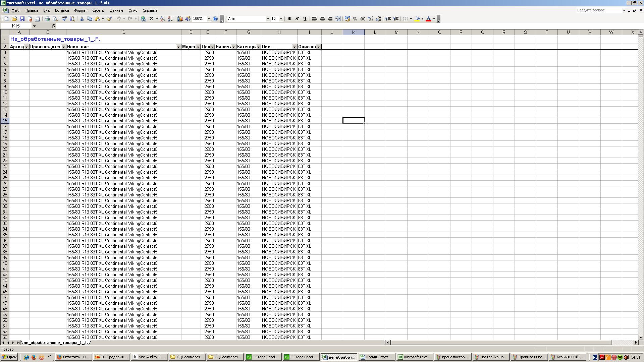Viewport: 644px width, 362px height.
Task: Click the Пуск start button
Action: pyautogui.click(x=9, y=357)
